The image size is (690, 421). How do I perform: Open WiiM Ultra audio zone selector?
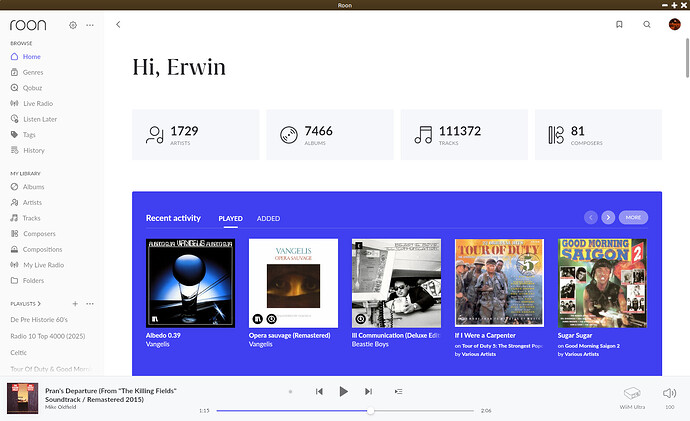632,398
